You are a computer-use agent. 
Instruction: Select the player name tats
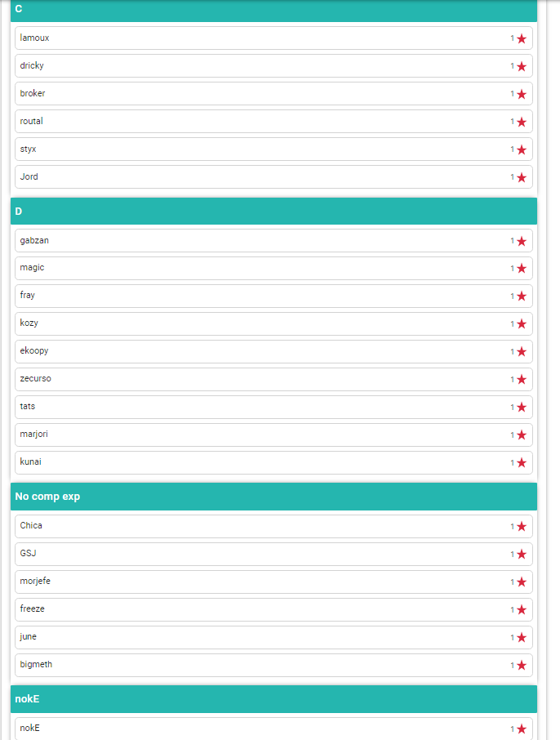28,406
